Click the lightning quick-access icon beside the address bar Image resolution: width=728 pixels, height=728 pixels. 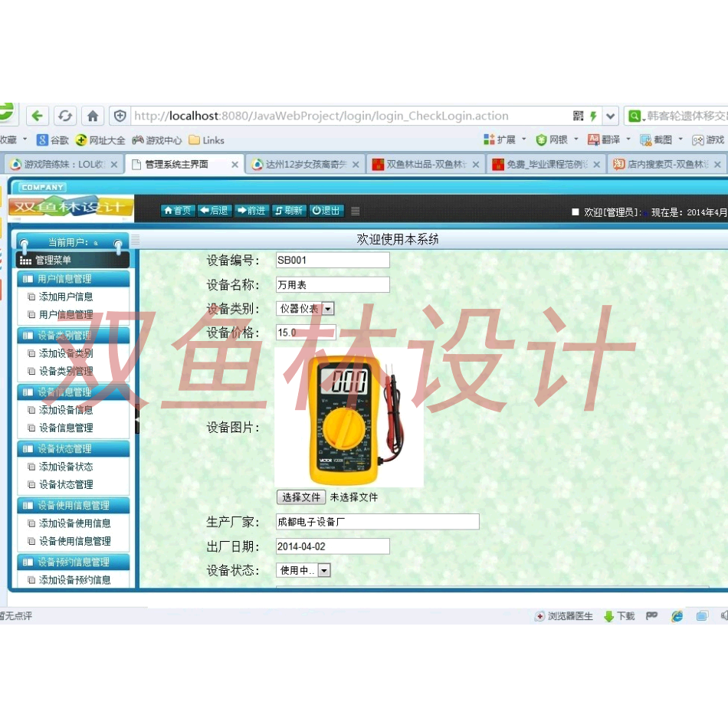593,115
